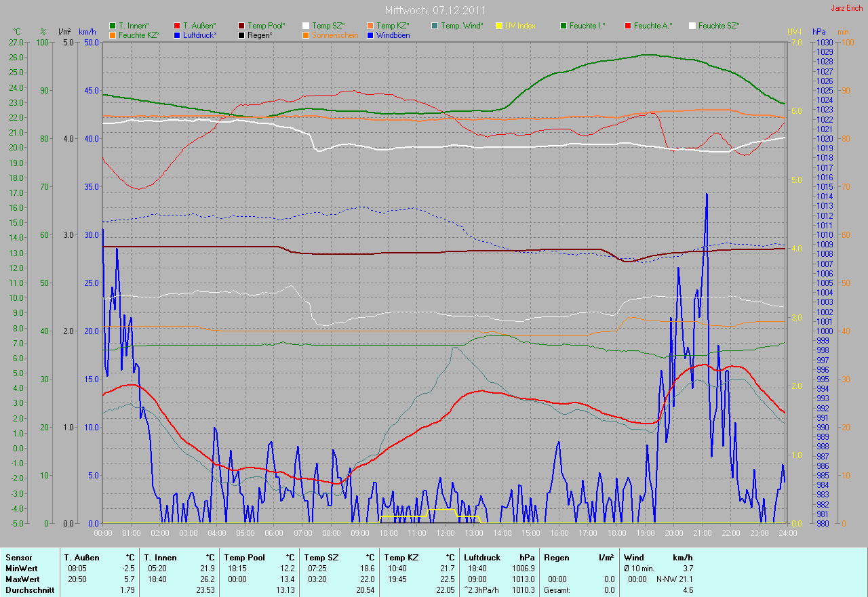This screenshot has width=868, height=597.
Task: Toggle the Feuchte SZ series label
Action: 719,25
